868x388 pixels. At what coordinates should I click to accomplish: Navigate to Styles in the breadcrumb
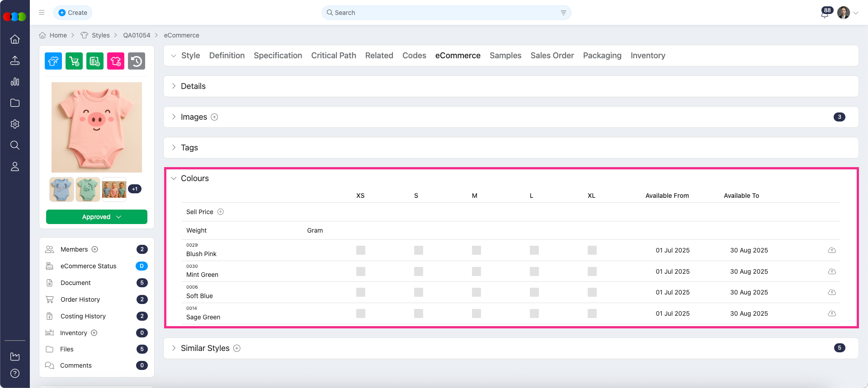100,35
